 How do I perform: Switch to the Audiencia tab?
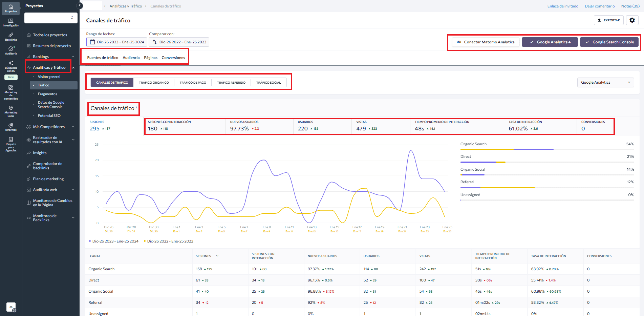pyautogui.click(x=131, y=58)
